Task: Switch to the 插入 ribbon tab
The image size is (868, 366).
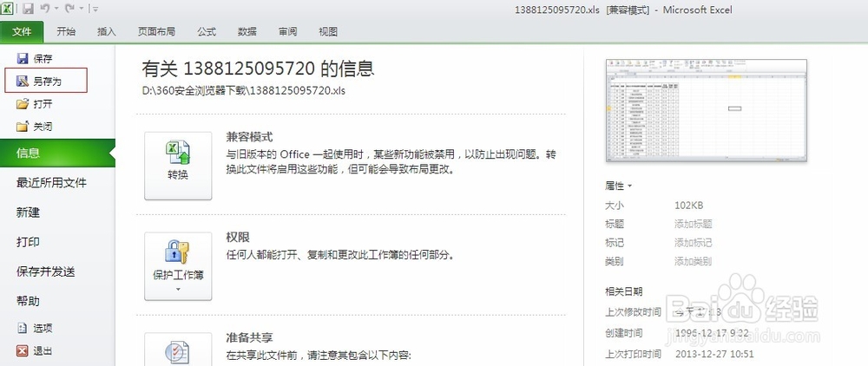Action: [x=106, y=31]
